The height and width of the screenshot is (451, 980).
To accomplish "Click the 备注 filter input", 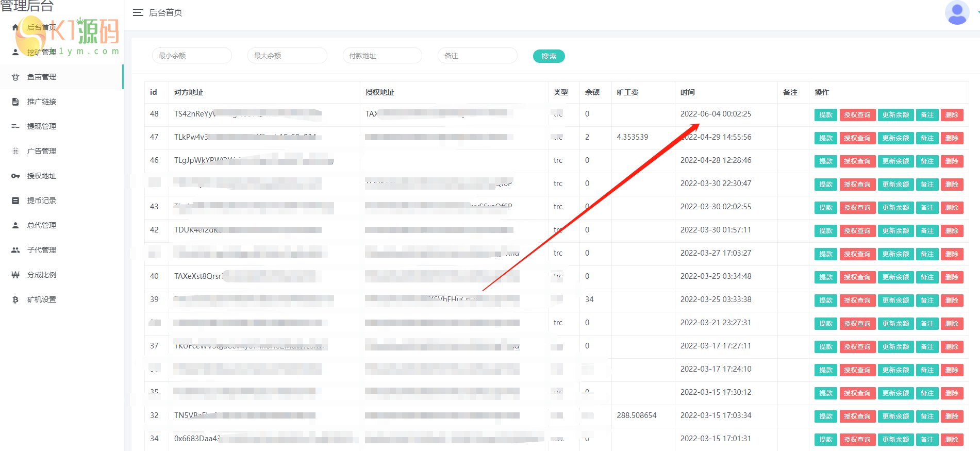I will pyautogui.click(x=477, y=56).
